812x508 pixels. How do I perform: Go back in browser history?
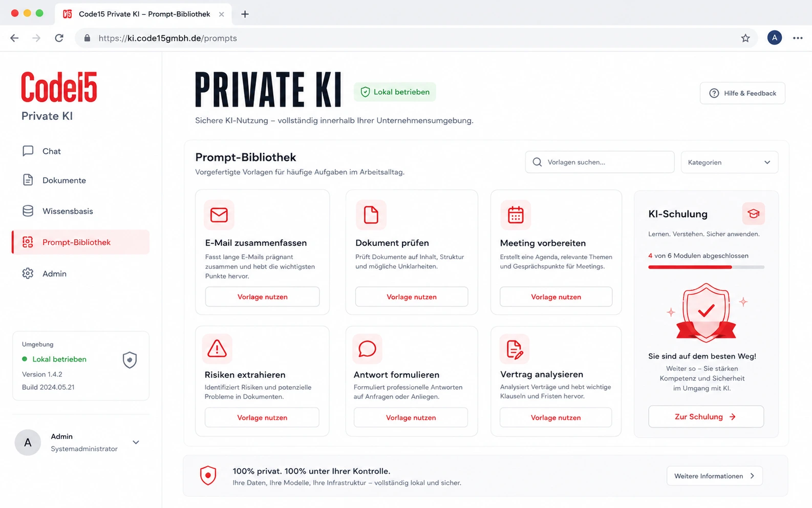pyautogui.click(x=14, y=38)
